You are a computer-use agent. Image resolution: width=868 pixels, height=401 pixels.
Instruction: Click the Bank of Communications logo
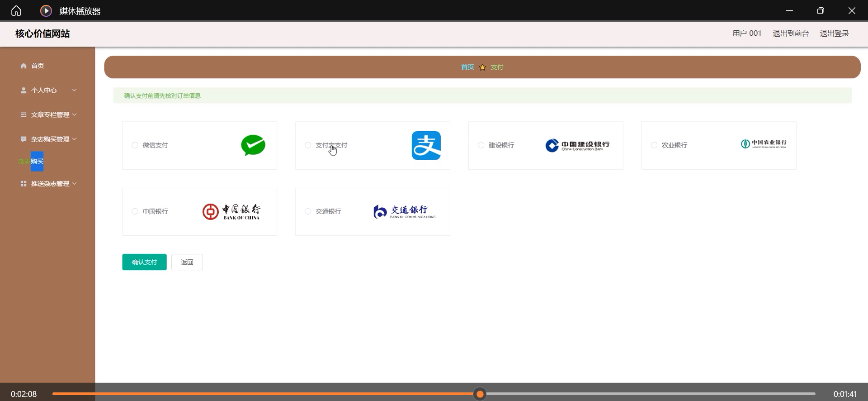405,211
